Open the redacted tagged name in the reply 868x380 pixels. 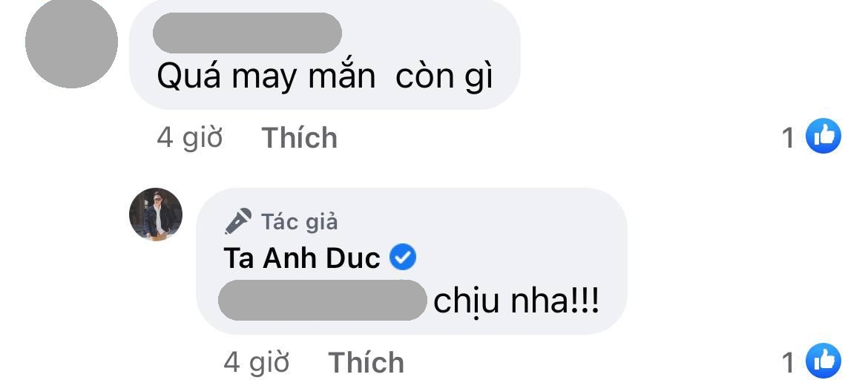coord(323,301)
